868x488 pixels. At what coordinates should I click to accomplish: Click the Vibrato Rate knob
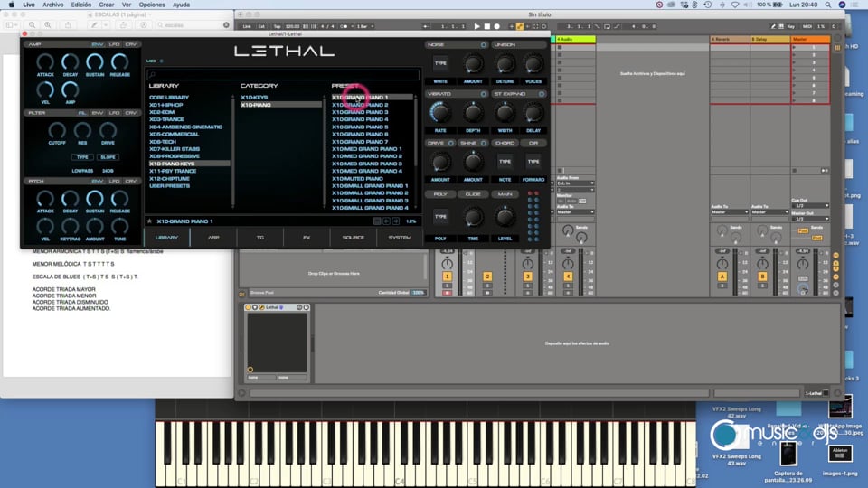[x=440, y=113]
